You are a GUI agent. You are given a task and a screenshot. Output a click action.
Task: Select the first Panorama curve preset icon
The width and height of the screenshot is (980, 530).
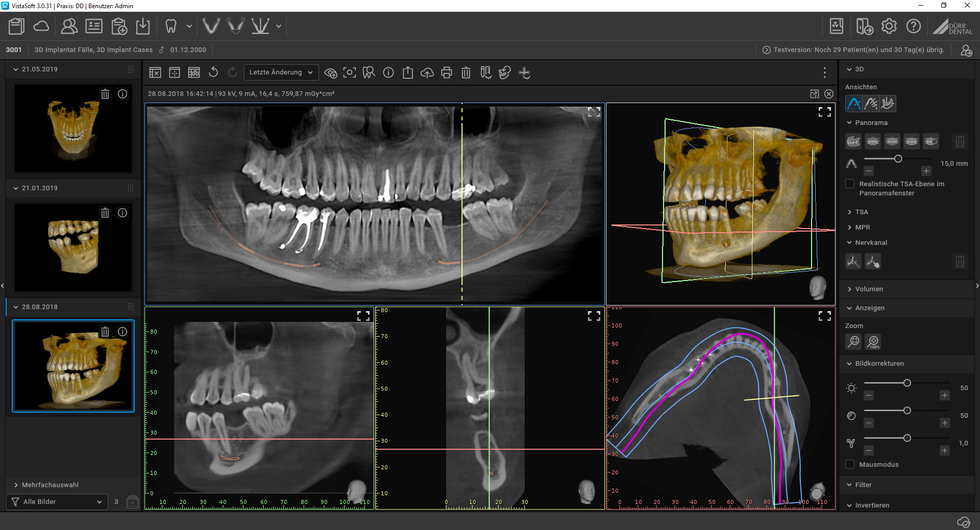(853, 141)
